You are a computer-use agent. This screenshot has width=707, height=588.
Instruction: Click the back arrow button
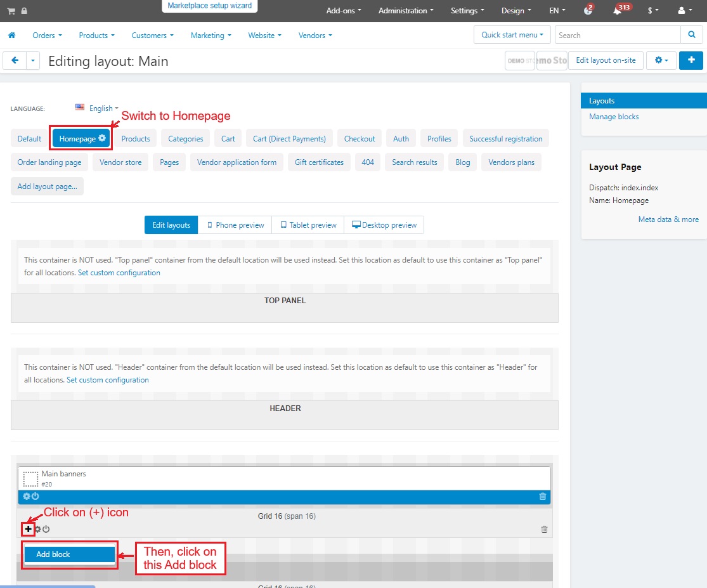pos(15,60)
